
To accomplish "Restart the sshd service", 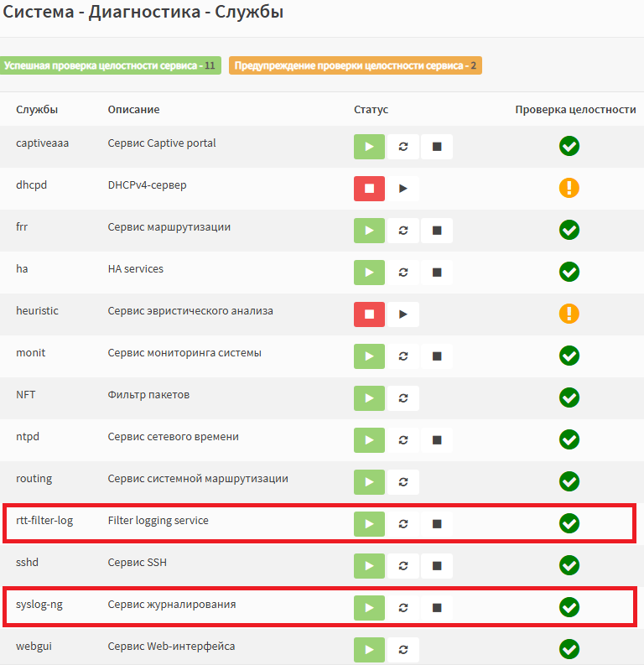I will click(x=403, y=566).
